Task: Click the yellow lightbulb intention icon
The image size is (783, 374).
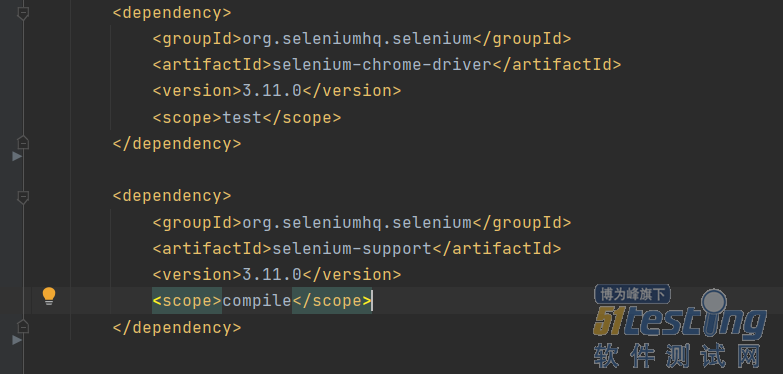Action: click(48, 296)
